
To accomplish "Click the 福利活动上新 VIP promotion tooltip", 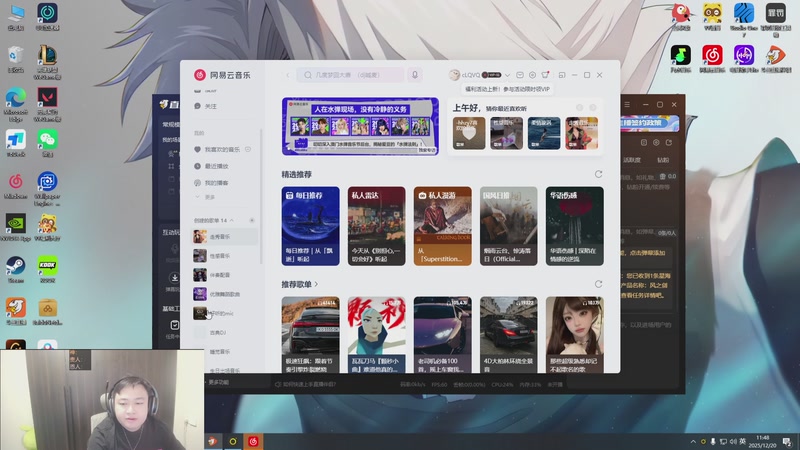I will pyautogui.click(x=508, y=89).
